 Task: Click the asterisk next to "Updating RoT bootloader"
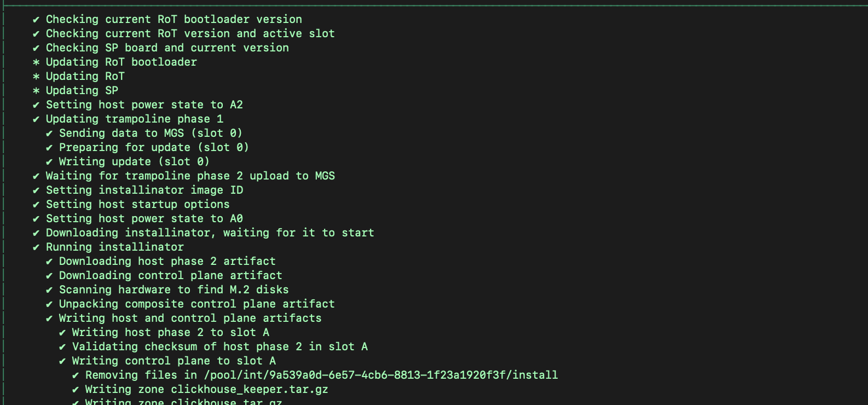point(36,62)
